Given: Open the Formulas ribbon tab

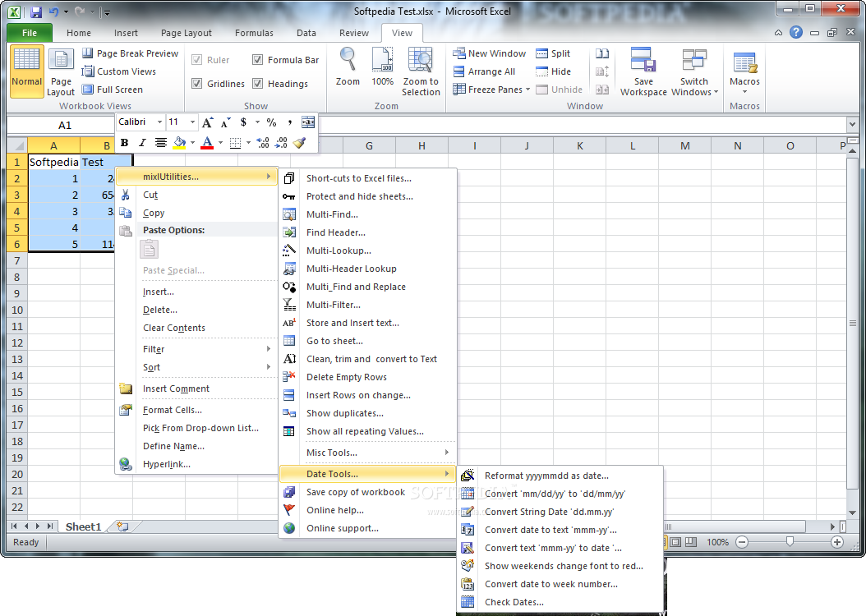Looking at the screenshot, I should 254,33.
